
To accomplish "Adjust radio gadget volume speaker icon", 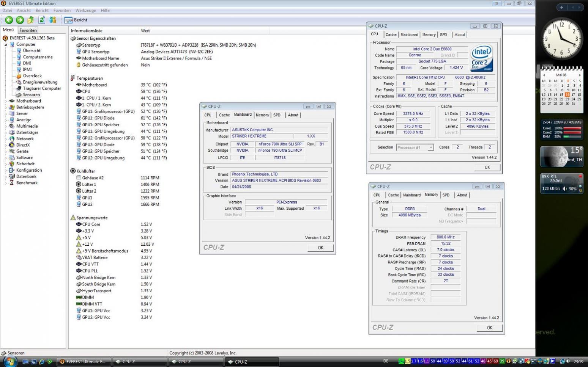I will [x=565, y=188].
